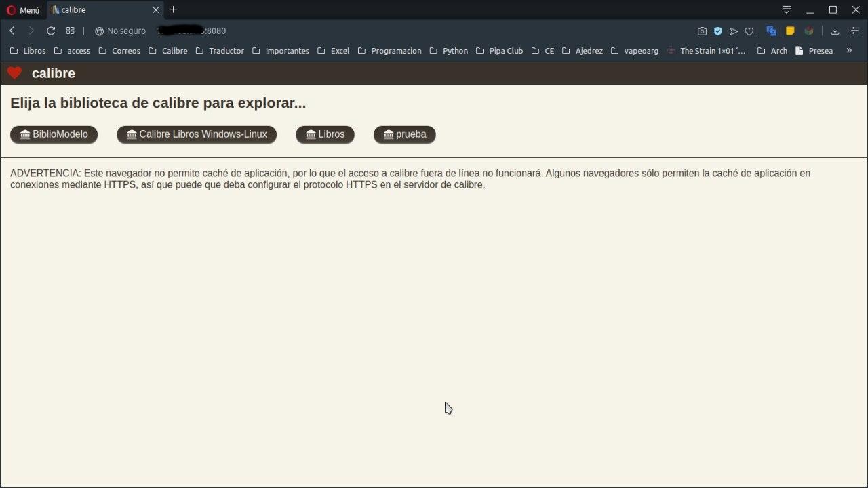Image resolution: width=868 pixels, height=488 pixels.
Task: Open The Strain 1×01 bookmark
Action: tap(706, 51)
